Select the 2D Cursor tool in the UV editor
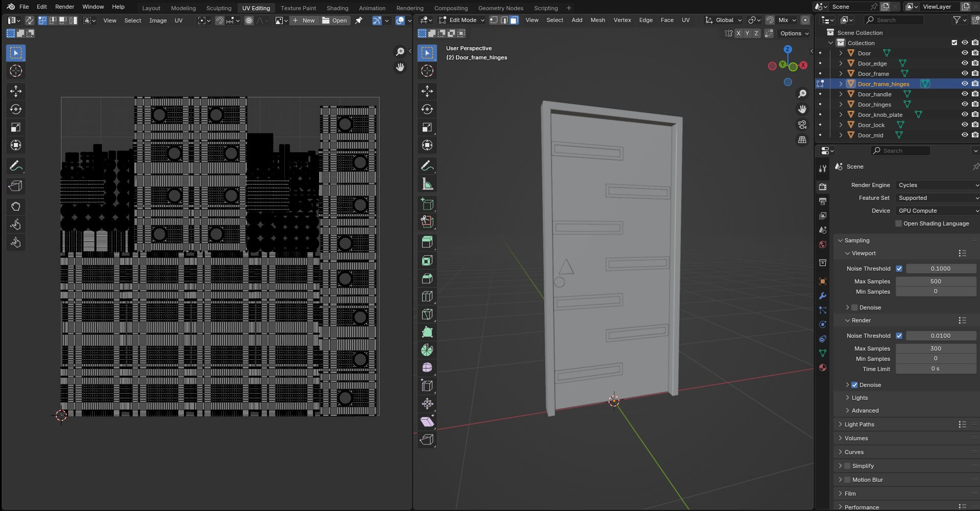 pyautogui.click(x=16, y=71)
